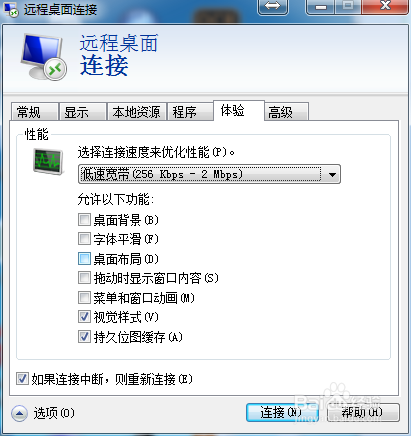Close the Remote Desktop Connection window
411x436 pixels.
385,6
